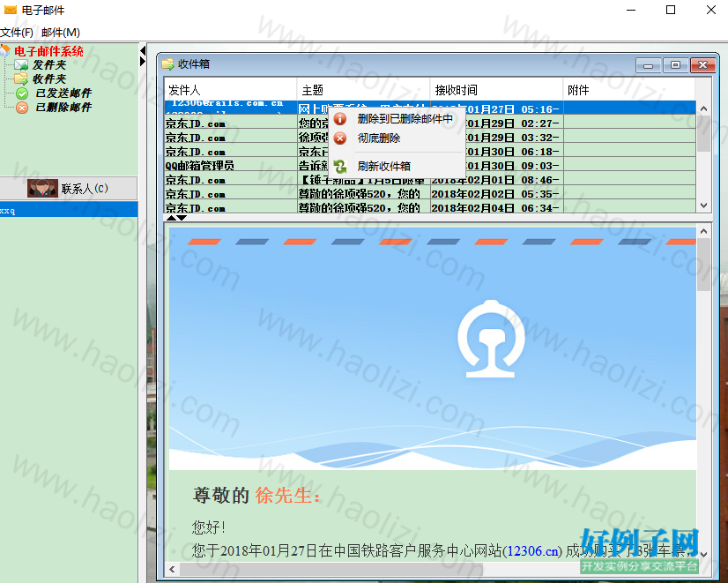Viewport: 728px width, 583px height.
Task: Sort by 主题 column header
Action: click(363, 90)
